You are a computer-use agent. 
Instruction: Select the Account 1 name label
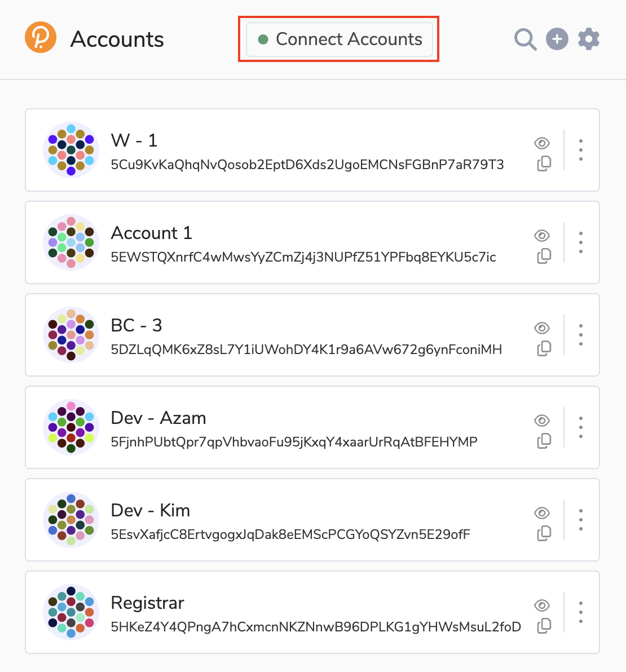(x=151, y=233)
